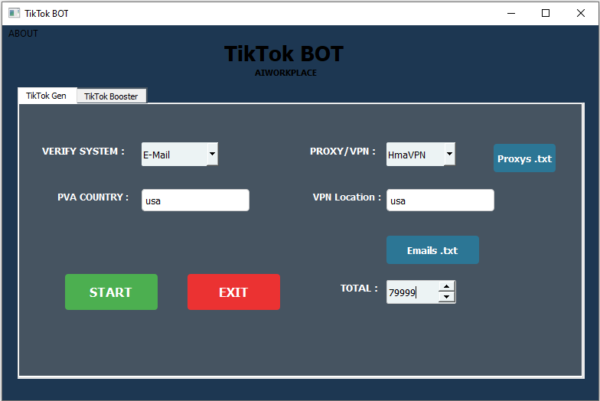Viewport: 600px width, 401px height.
Task: Click the AIWORKPLACE subtitle text
Action: pos(285,73)
